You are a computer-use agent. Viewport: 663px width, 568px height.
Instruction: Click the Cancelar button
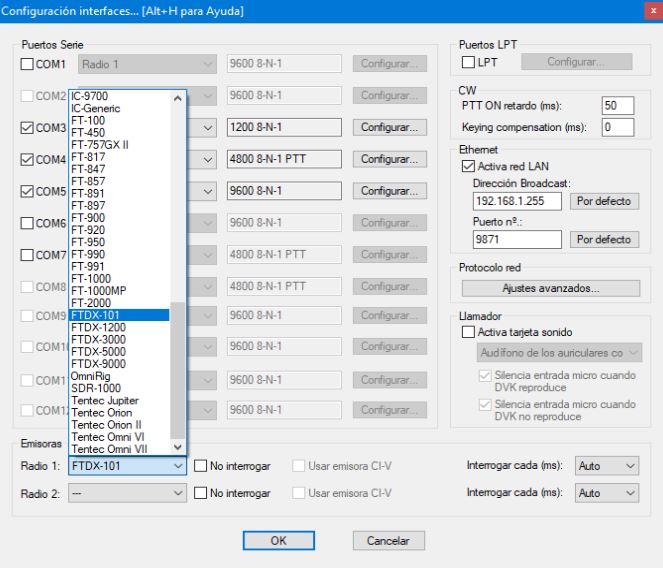389,541
